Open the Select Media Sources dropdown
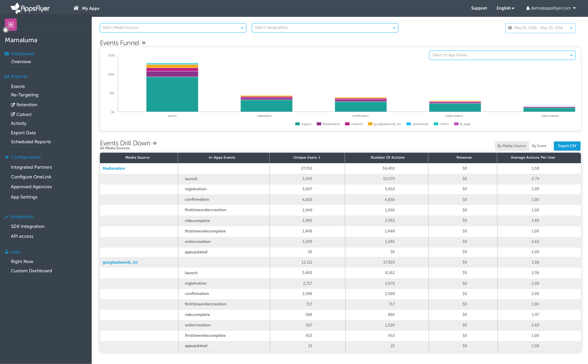The height and width of the screenshot is (364, 588). click(x=173, y=28)
